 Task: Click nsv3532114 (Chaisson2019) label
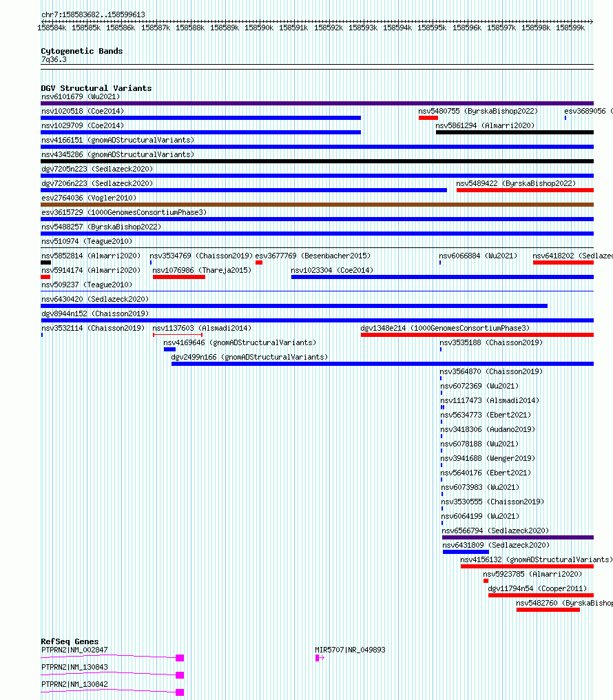pyautogui.click(x=93, y=328)
